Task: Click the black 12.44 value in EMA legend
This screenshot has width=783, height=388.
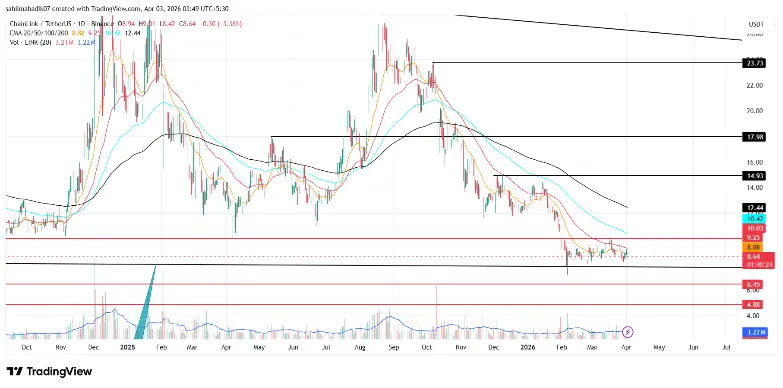Action: [x=133, y=33]
